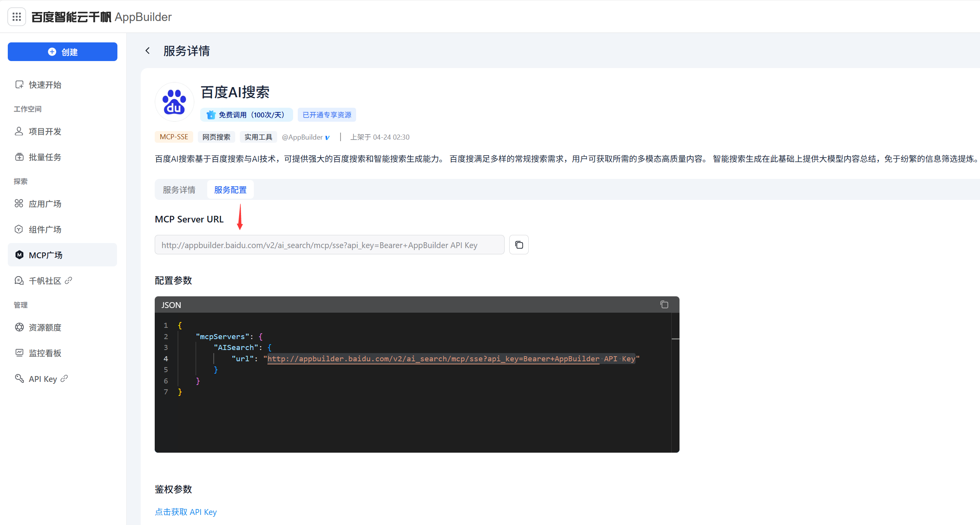This screenshot has height=525, width=980.
Task: Copy the MCP Server URL
Action: tap(519, 245)
